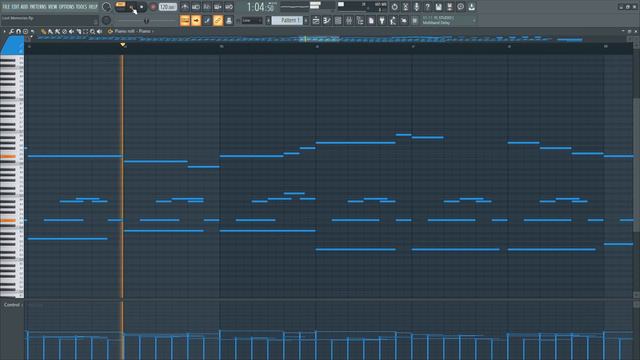Click the Record button in transport
Image resolution: width=640 pixels, height=360 pixels.
pyautogui.click(x=153, y=7)
